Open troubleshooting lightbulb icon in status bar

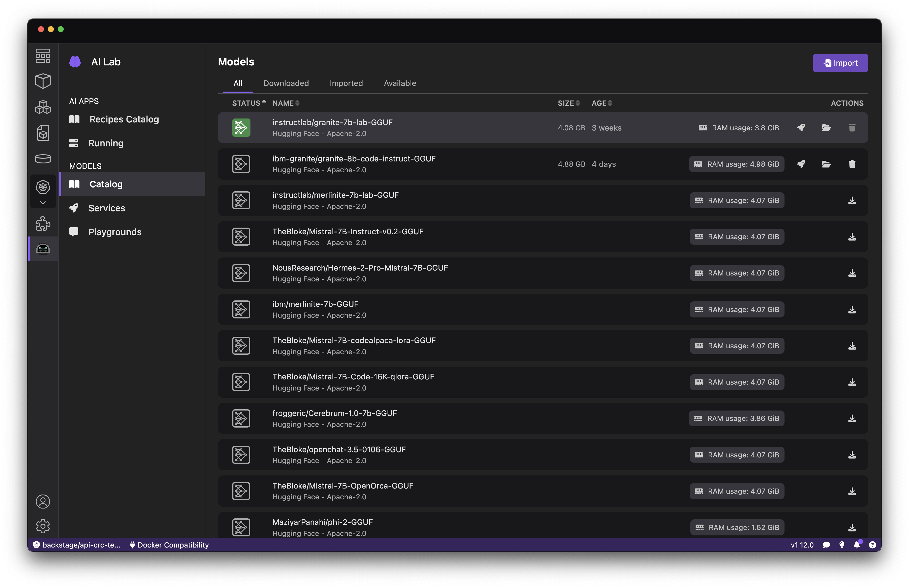point(841,545)
